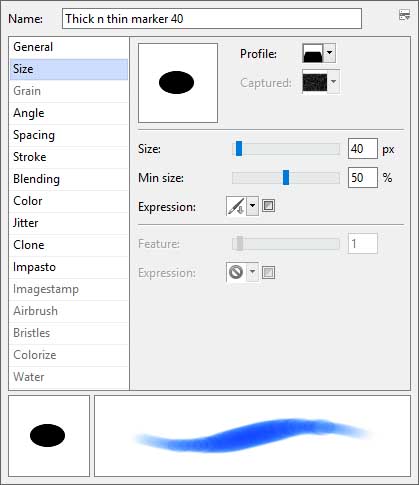The width and height of the screenshot is (419, 485).
Task: Click the brush Name text field
Action: point(212,19)
